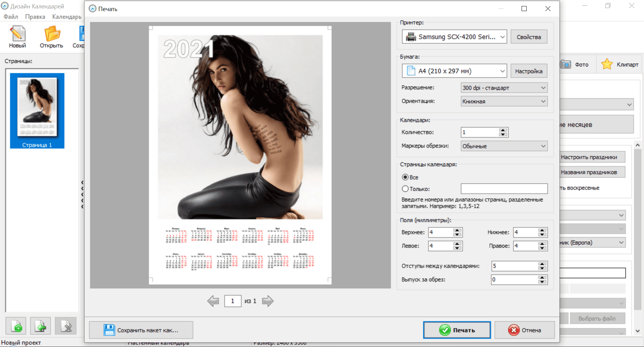Increase Количество calendars spinner up
The width and height of the screenshot is (644, 347).
pos(502,130)
